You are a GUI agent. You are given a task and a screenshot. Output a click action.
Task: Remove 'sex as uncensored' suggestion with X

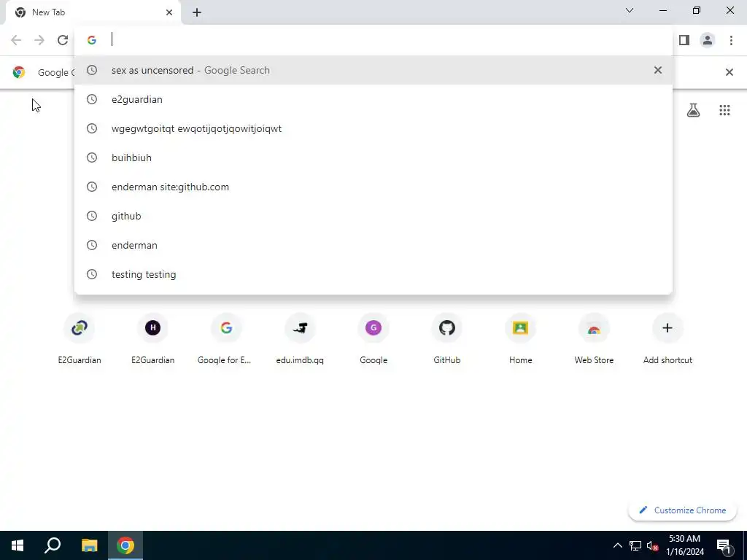tap(658, 70)
